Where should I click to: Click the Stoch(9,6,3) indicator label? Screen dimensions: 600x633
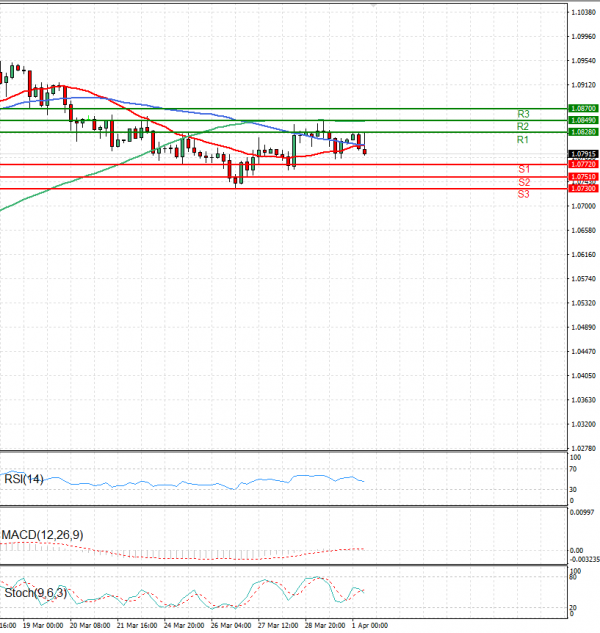point(36,593)
